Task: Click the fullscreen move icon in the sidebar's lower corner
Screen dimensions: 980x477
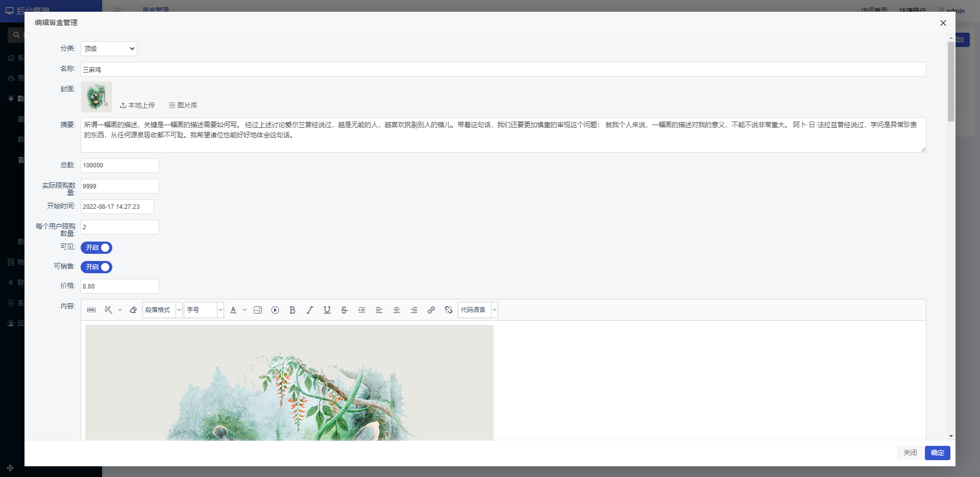Action: click(10, 468)
